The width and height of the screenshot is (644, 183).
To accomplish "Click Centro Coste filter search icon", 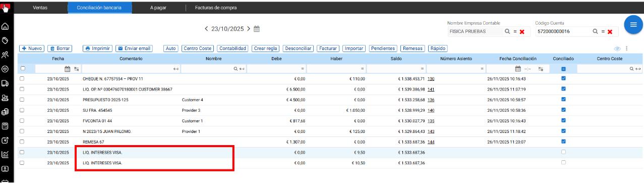I will click(x=632, y=68).
